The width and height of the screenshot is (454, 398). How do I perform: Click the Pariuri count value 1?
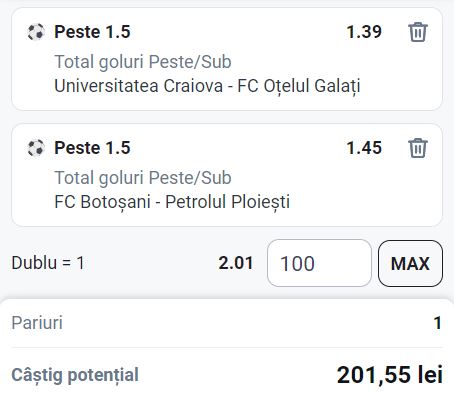click(438, 323)
